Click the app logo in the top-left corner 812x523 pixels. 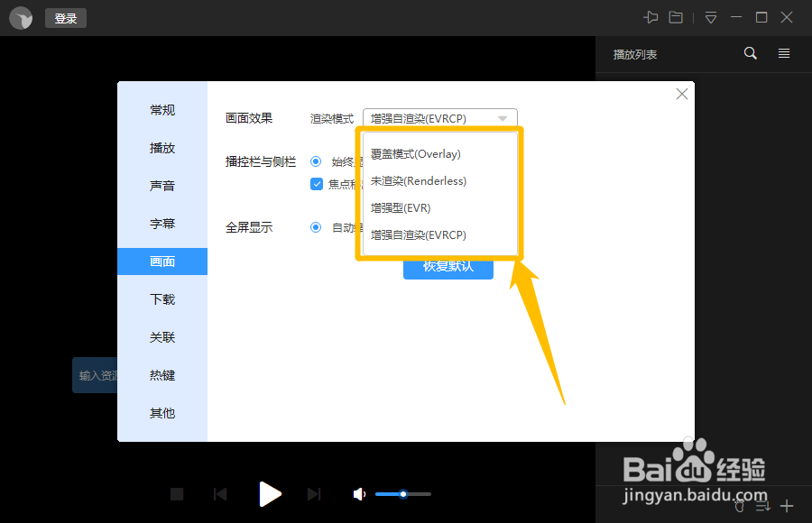point(20,17)
